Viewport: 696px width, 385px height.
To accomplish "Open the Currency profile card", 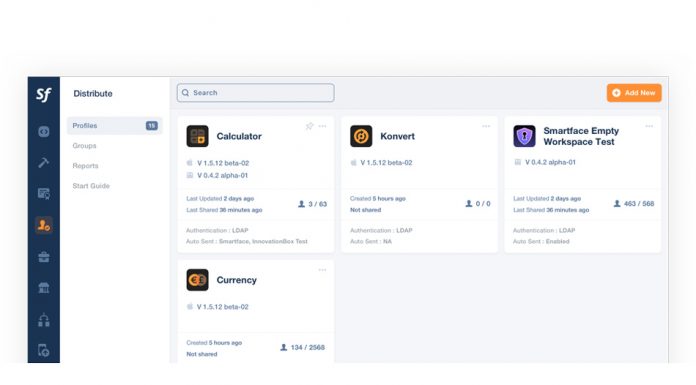I will (x=256, y=312).
